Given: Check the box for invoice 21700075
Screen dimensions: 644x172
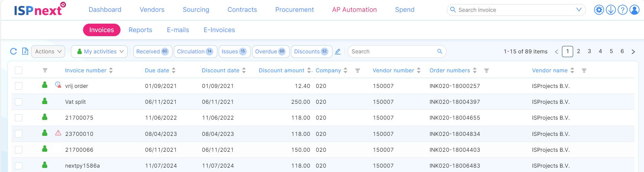Looking at the screenshot, I should pos(19,118).
